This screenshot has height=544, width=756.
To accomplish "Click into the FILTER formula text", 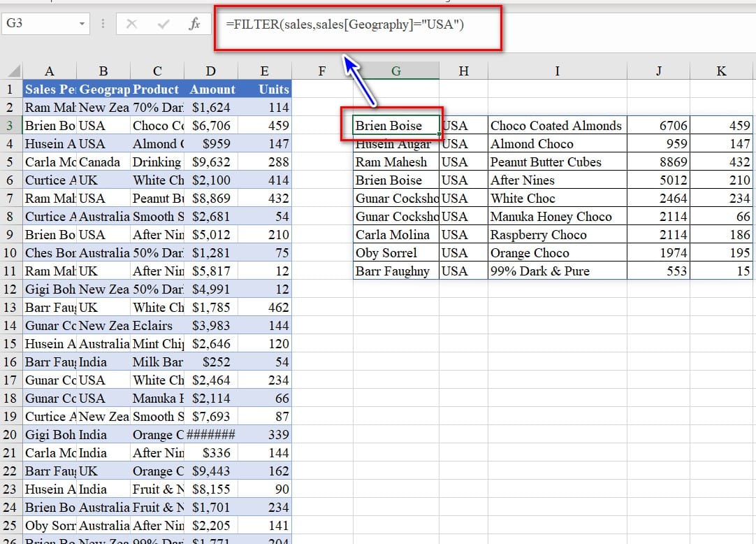I will 345,24.
